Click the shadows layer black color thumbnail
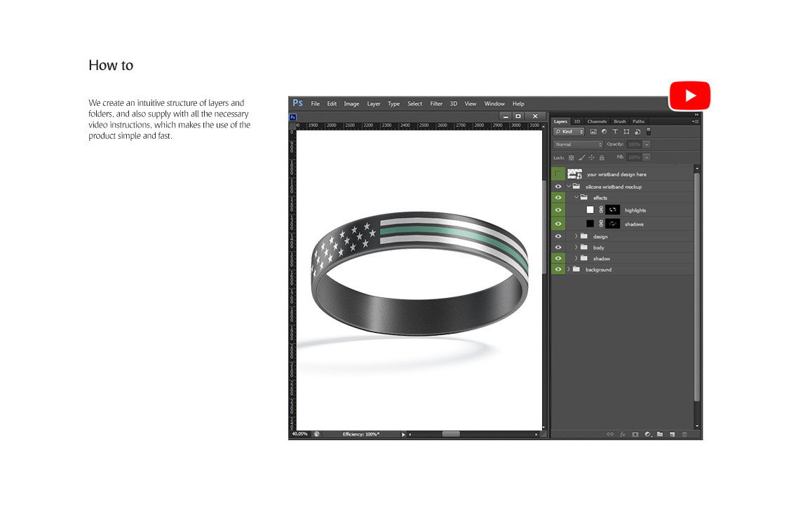Screen dimensions: 798x532 tap(590, 224)
